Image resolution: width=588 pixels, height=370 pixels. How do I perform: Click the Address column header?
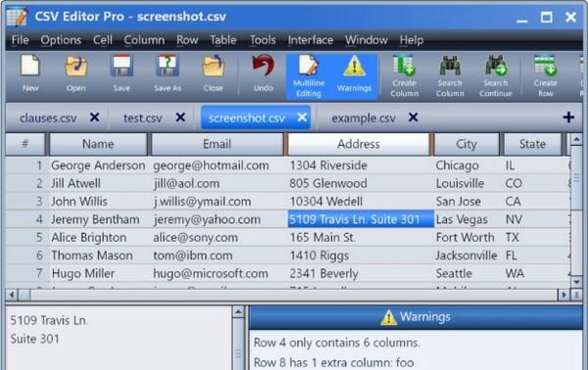tap(359, 144)
